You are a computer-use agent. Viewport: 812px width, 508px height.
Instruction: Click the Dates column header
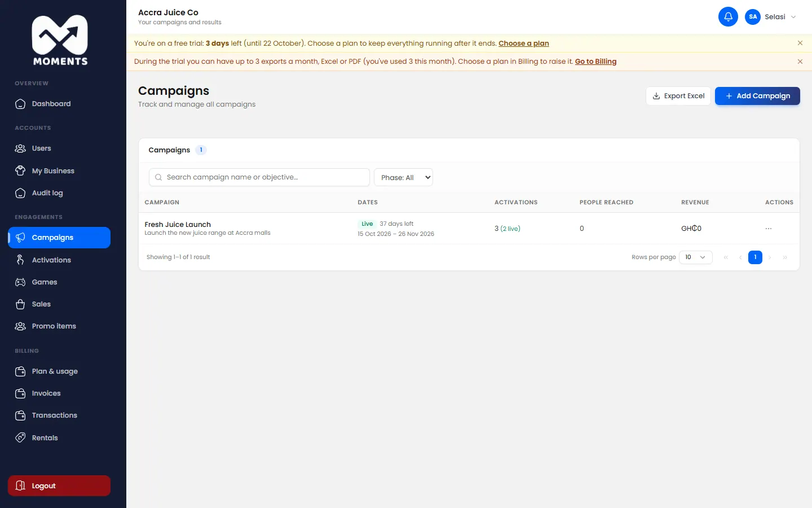point(368,202)
